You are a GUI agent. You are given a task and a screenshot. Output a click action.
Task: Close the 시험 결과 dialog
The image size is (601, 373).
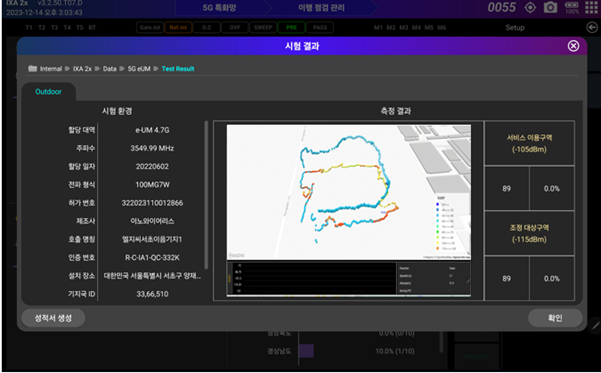pyautogui.click(x=573, y=46)
